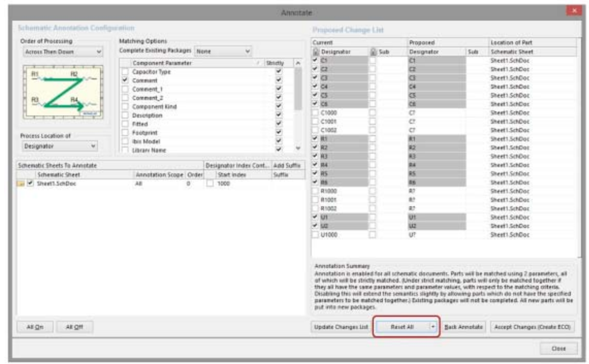Click the Reset All button
589x364 pixels.
pos(402,327)
